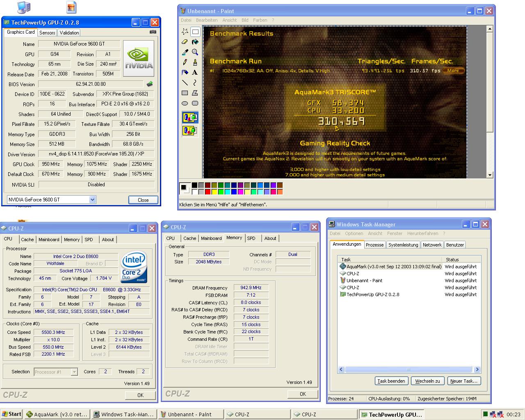Screen dimensions: 525x420
Task: Select the Free-Form Select tool in Paint
Action: click(x=185, y=32)
